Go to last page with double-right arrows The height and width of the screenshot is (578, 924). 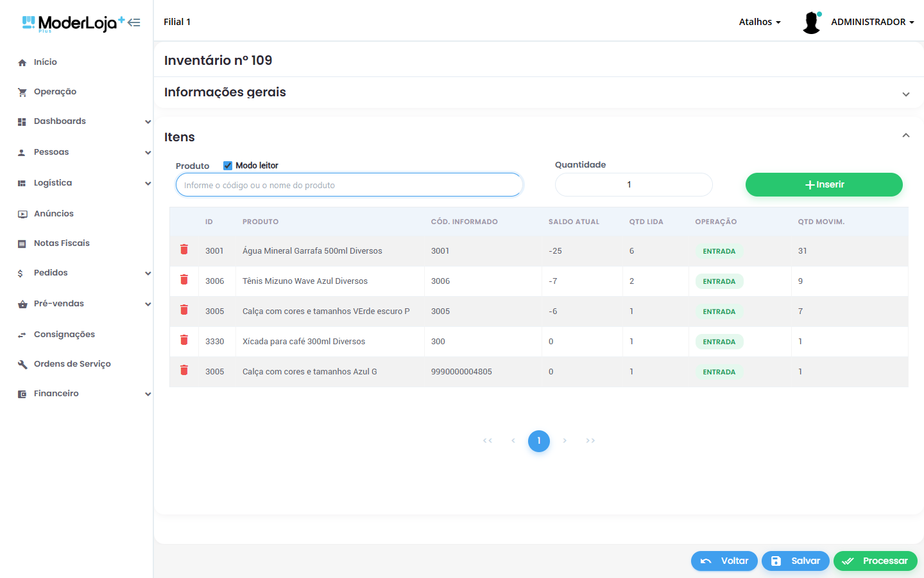click(590, 441)
